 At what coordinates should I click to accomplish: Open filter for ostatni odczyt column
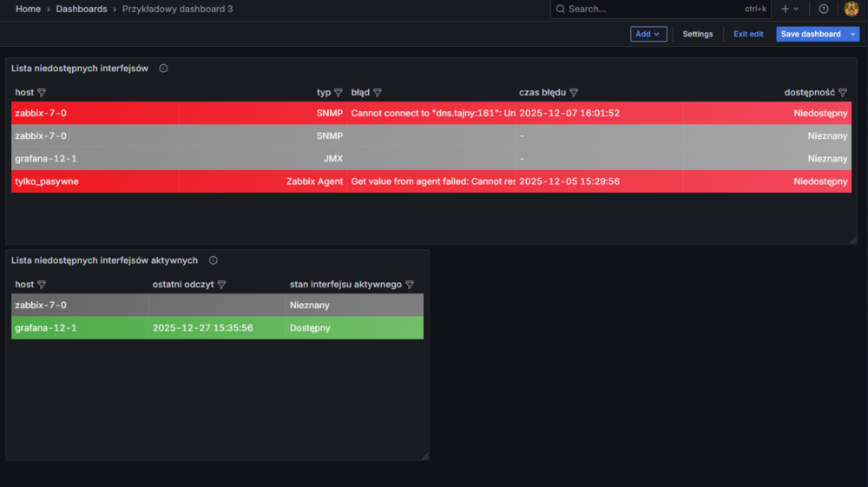point(221,285)
